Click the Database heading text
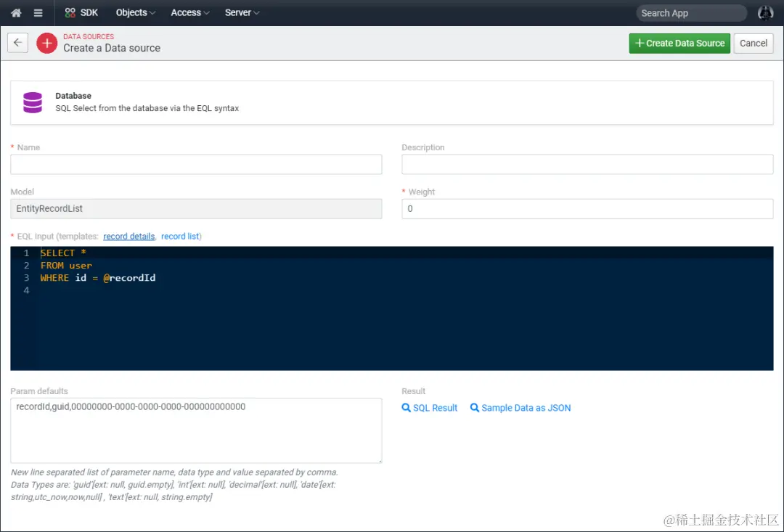The image size is (784, 532). coord(73,96)
